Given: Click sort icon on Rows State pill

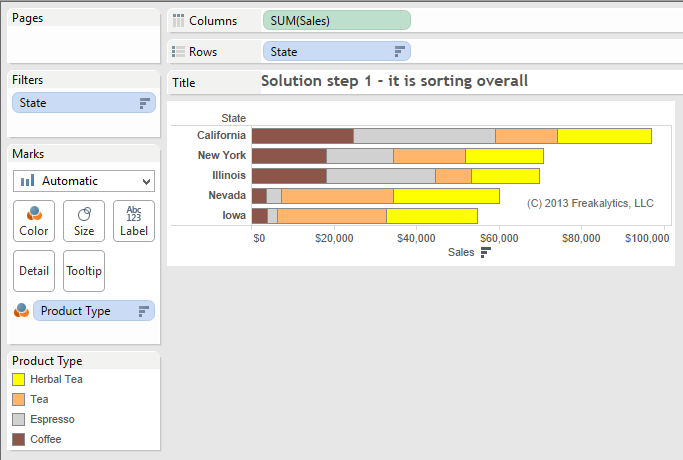Looking at the screenshot, I should coord(399,51).
